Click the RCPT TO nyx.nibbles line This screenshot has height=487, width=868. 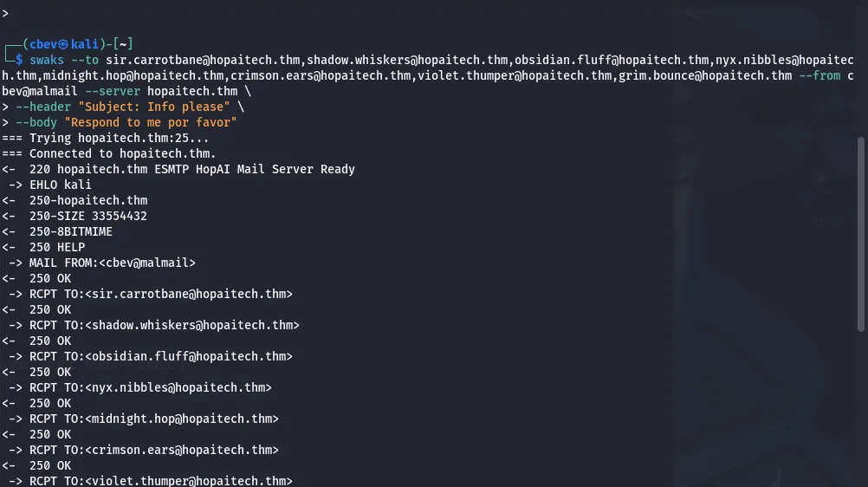pos(151,387)
